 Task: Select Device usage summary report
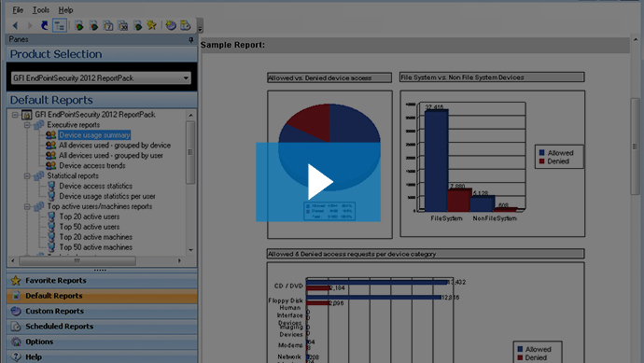tap(94, 135)
